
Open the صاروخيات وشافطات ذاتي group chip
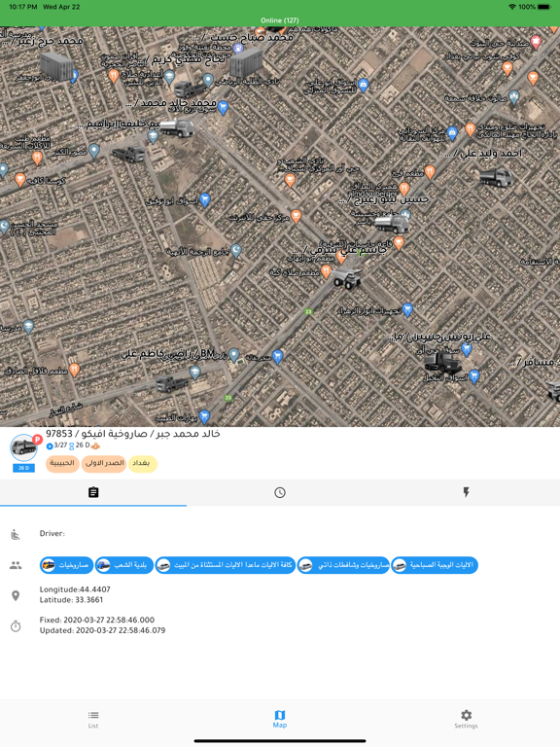click(343, 565)
